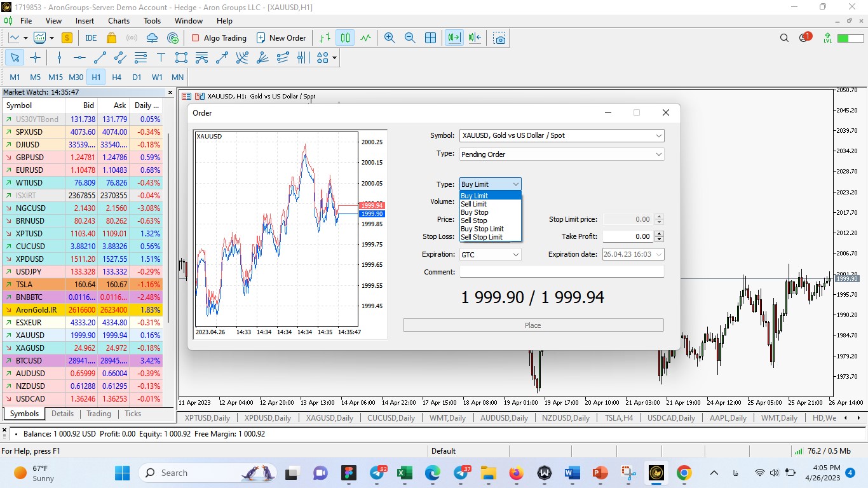Switch chart to candlesticks mode
This screenshot has width=868, height=488.
tap(345, 38)
